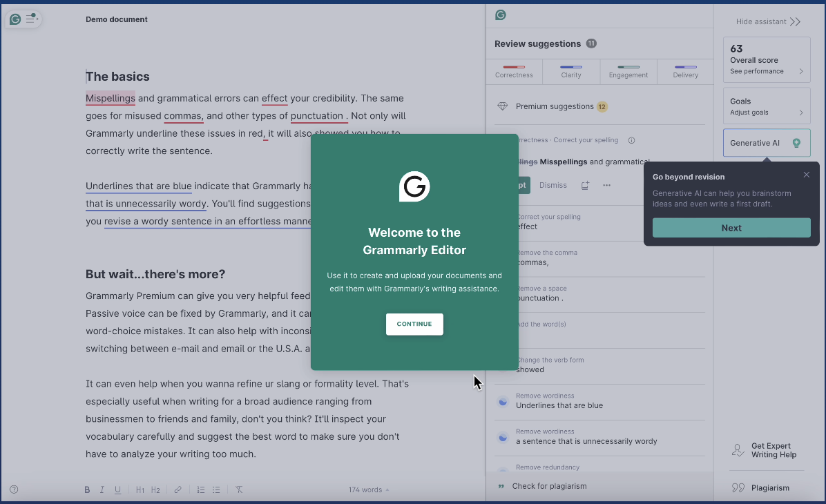Viewport: 826px width, 504px height.
Task: Click the 'But wait...there's more?' heading
Action: [x=155, y=274]
